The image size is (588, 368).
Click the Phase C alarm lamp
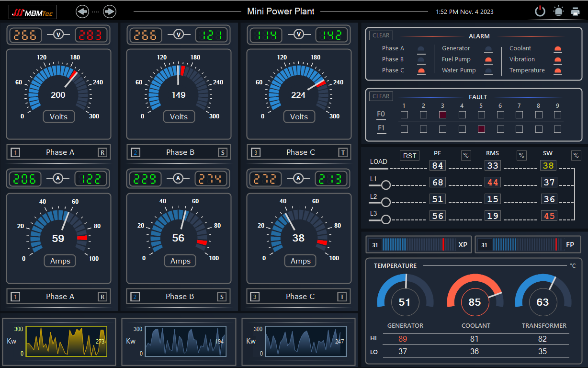point(421,70)
